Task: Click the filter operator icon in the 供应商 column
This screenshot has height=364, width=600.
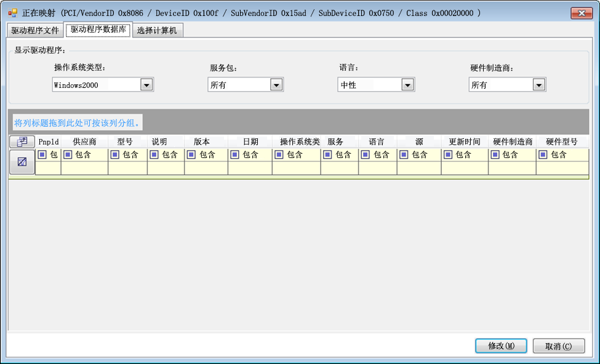Action: 68,155
